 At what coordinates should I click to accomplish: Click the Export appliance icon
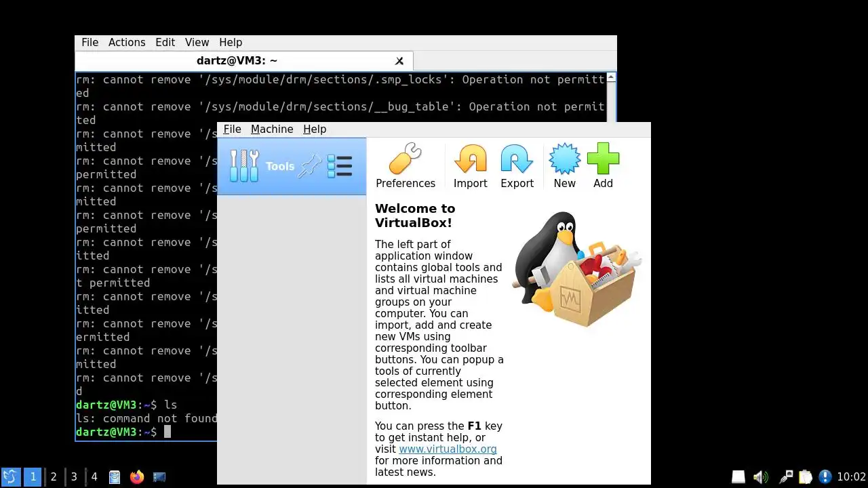click(517, 166)
